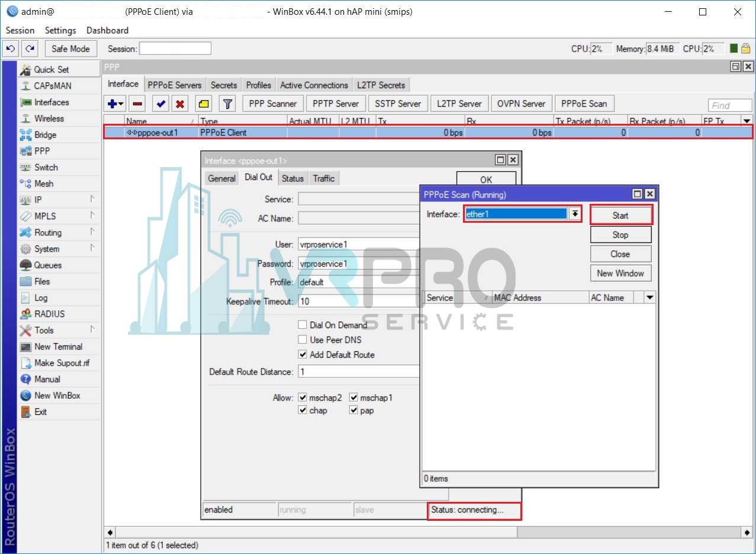Click the funnel filter icon
Viewport: 756px width, 554px height.
tap(227, 104)
